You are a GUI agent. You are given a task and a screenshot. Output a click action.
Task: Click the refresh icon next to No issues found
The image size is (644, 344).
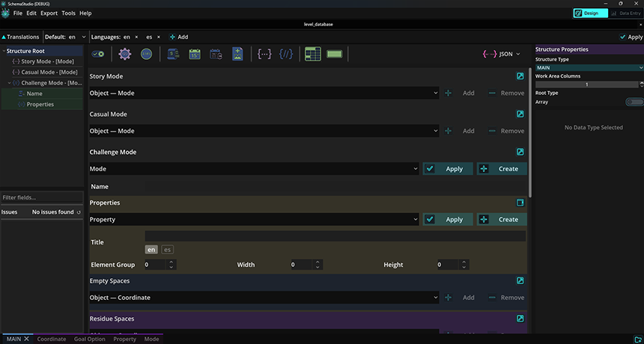coord(79,212)
